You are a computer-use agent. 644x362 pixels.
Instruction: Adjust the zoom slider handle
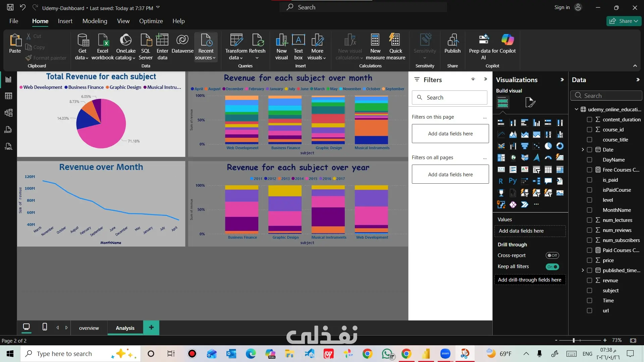(x=574, y=341)
